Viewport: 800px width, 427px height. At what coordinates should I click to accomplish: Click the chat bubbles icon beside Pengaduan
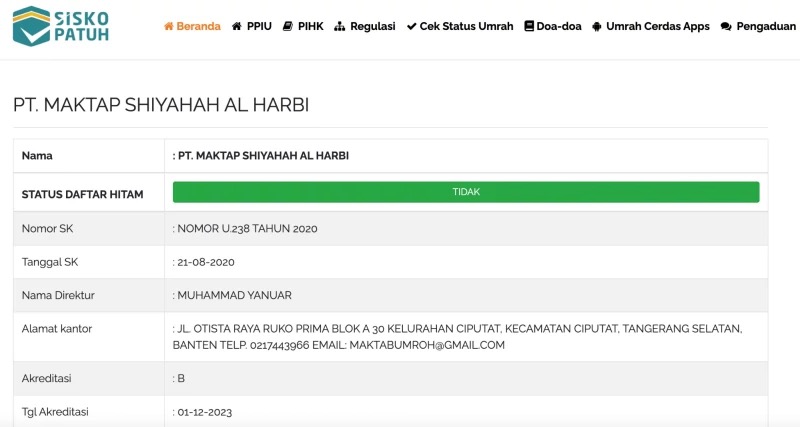coord(726,27)
